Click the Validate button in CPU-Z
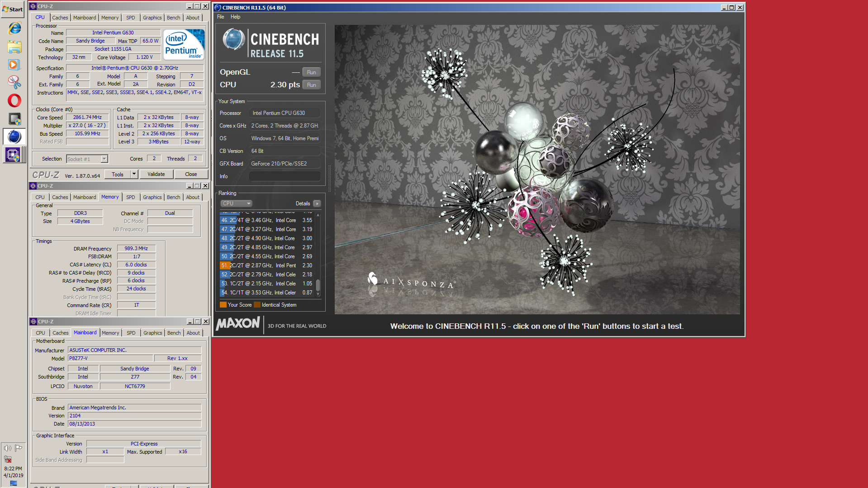 [x=156, y=174]
